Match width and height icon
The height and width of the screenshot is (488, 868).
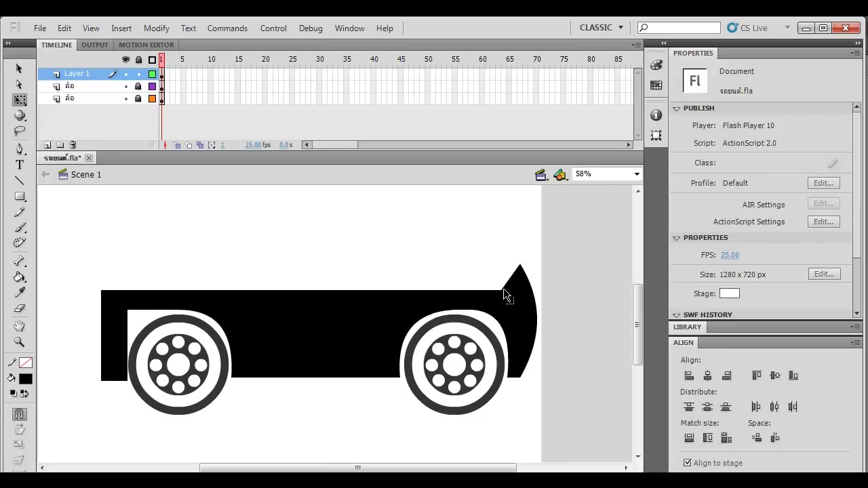(x=726, y=439)
